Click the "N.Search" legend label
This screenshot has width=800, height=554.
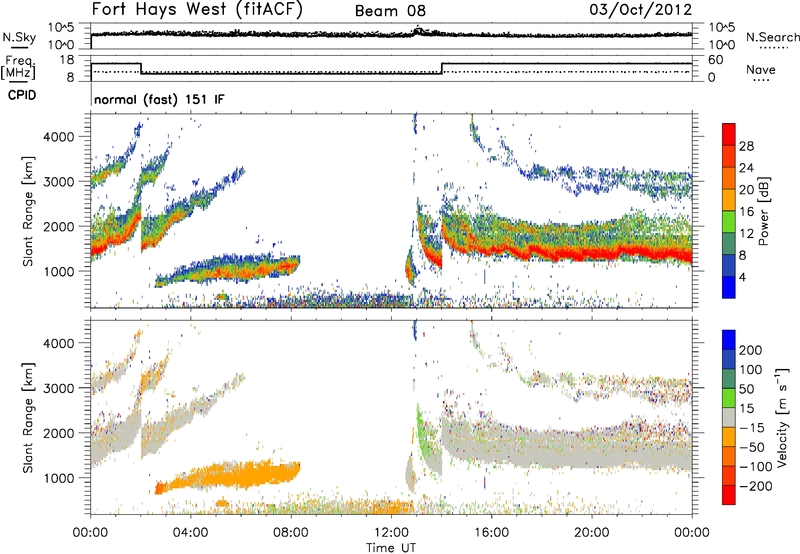tap(772, 37)
